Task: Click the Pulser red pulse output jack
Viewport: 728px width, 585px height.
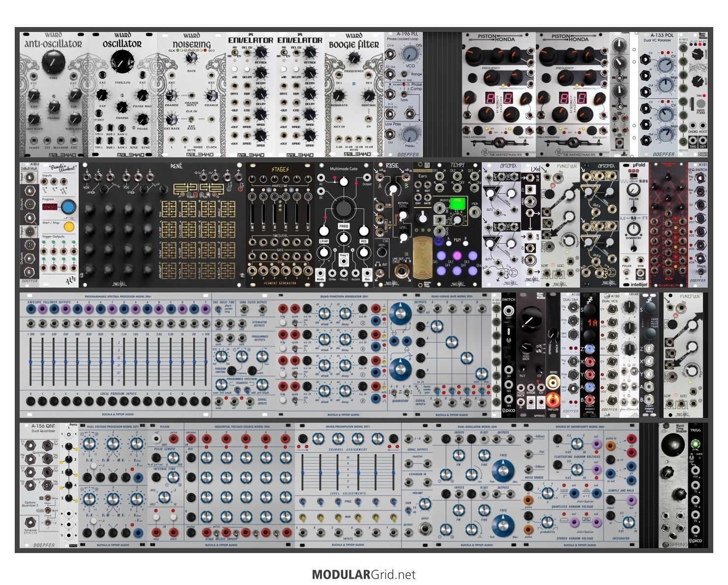Action: pyautogui.click(x=173, y=439)
